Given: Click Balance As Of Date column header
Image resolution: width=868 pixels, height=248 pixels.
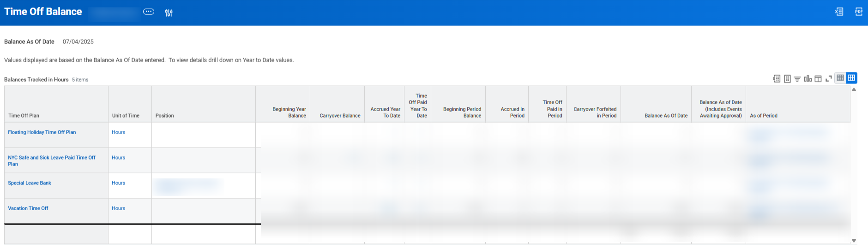Looking at the screenshot, I should pyautogui.click(x=656, y=104).
